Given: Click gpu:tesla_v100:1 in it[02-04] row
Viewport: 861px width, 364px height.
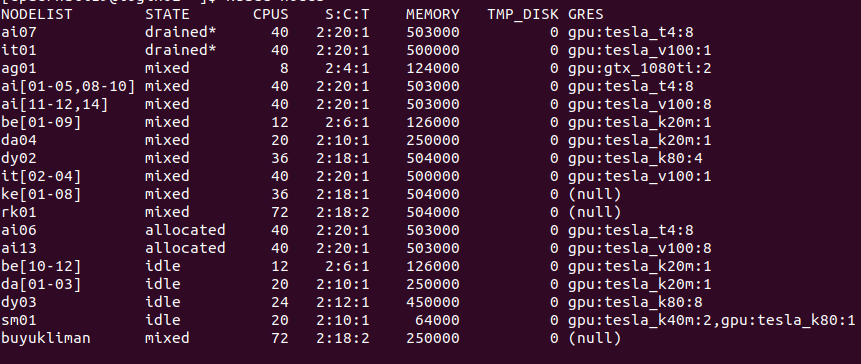Looking at the screenshot, I should coord(640,177).
